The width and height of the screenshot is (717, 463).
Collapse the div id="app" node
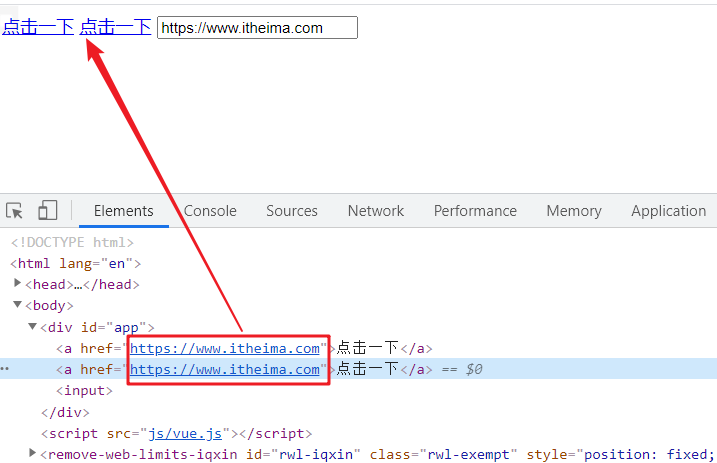point(33,327)
